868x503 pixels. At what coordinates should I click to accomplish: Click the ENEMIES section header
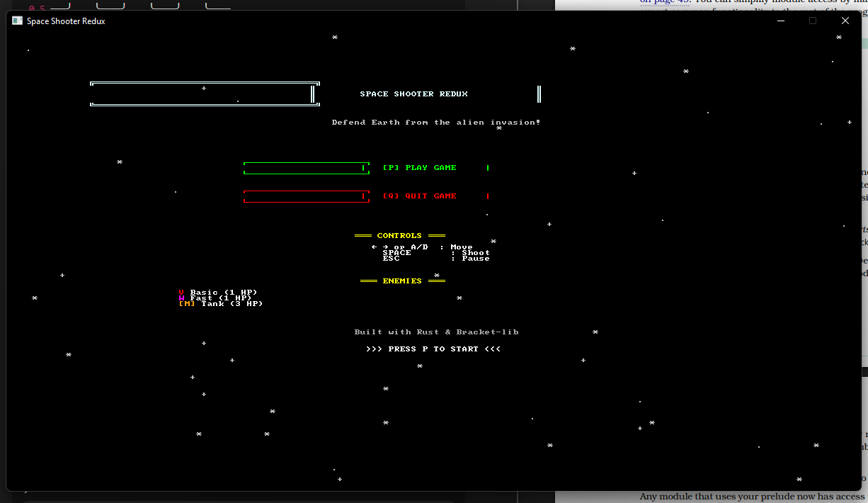402,281
